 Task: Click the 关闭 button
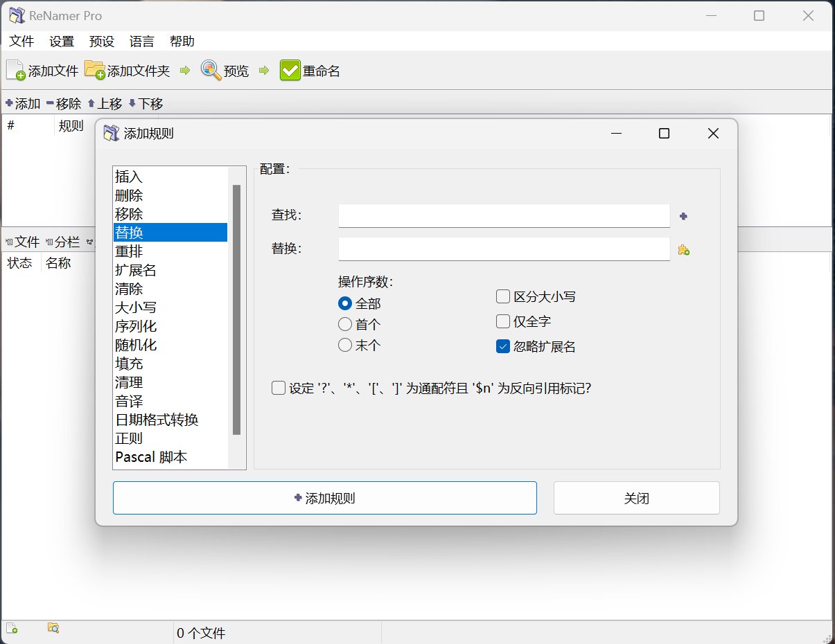(x=637, y=498)
